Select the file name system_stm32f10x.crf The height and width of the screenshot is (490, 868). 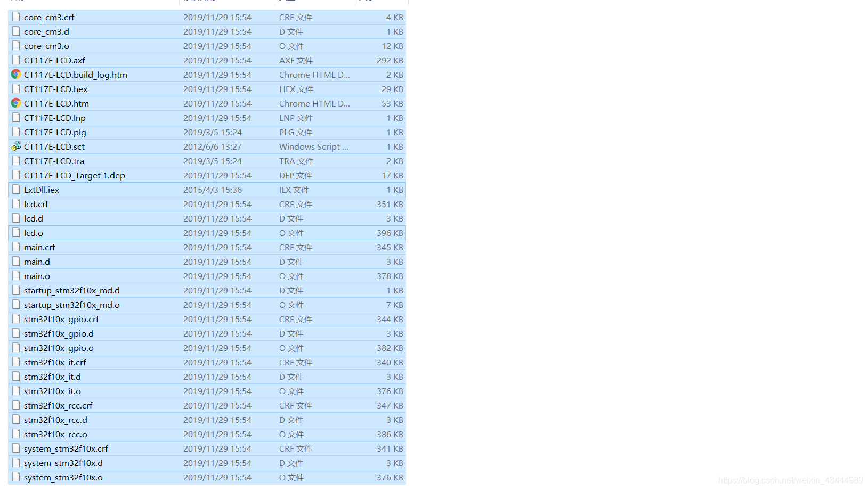pos(66,448)
